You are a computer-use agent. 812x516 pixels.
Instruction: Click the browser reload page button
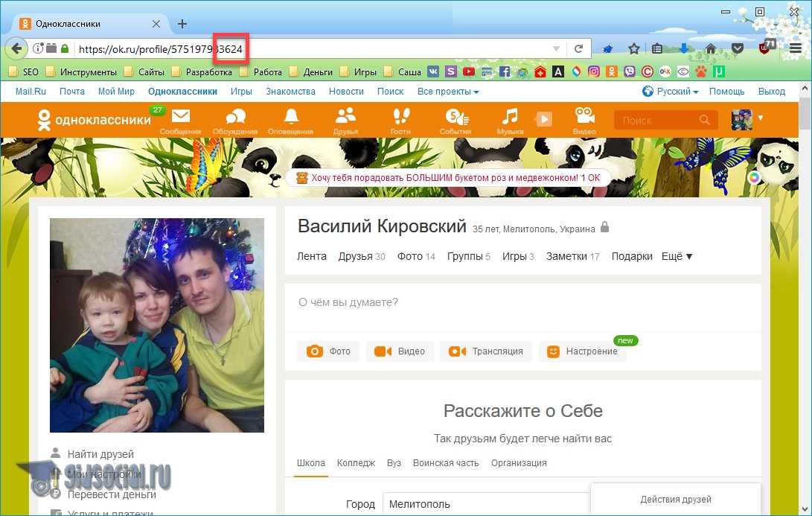[578, 49]
